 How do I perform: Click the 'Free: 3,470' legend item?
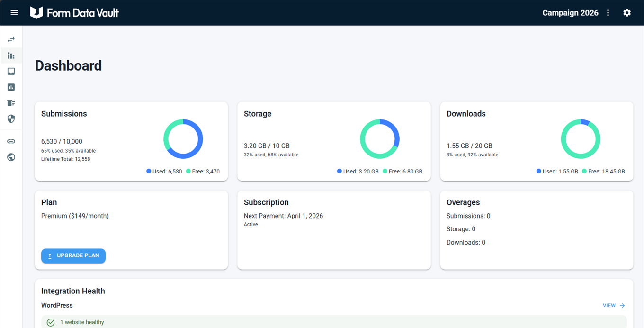point(203,172)
